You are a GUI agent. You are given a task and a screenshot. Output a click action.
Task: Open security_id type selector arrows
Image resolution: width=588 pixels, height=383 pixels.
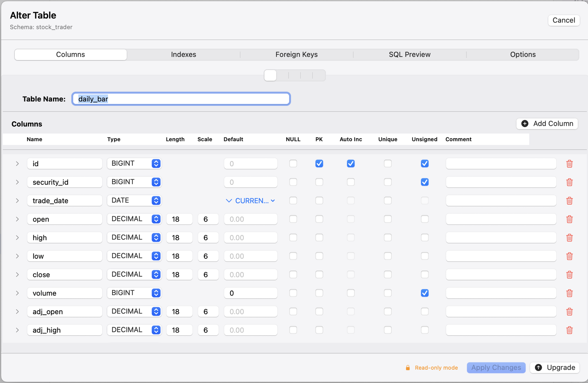click(156, 182)
